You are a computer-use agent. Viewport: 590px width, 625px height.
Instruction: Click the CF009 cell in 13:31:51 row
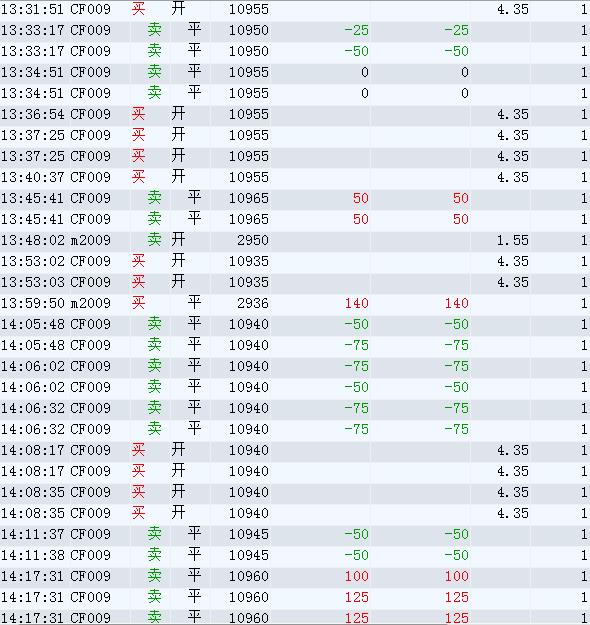click(90, 9)
